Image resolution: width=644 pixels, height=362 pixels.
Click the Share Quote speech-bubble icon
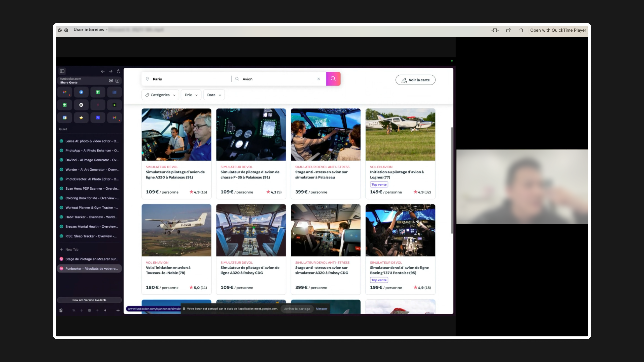pos(111,80)
